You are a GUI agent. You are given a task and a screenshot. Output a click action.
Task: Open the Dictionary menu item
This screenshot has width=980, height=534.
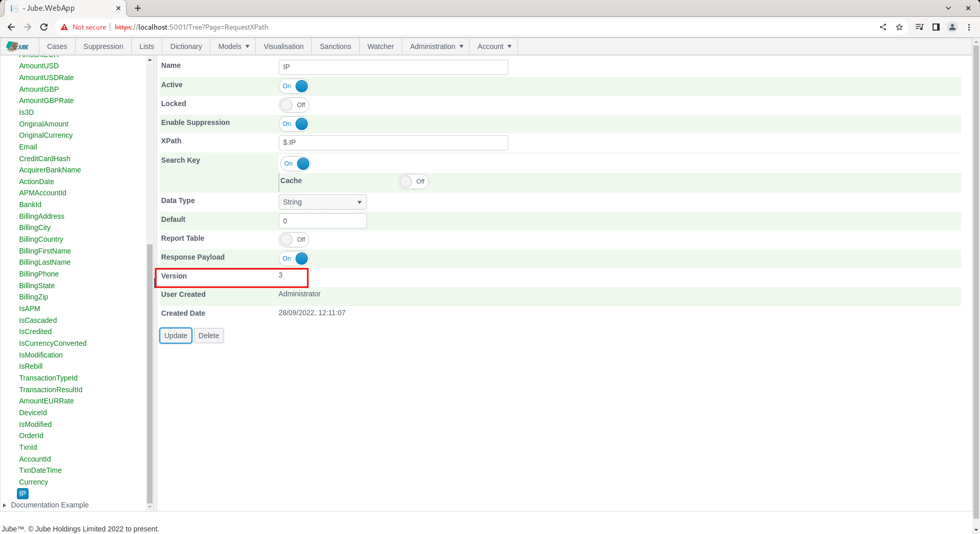(186, 46)
